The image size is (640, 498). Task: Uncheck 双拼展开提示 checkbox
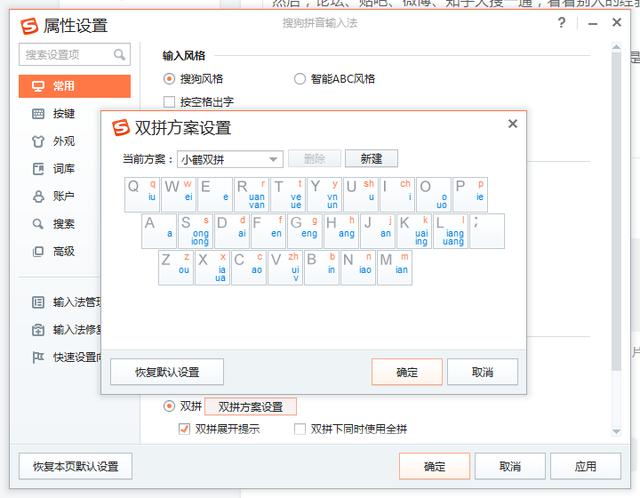pyautogui.click(x=184, y=429)
